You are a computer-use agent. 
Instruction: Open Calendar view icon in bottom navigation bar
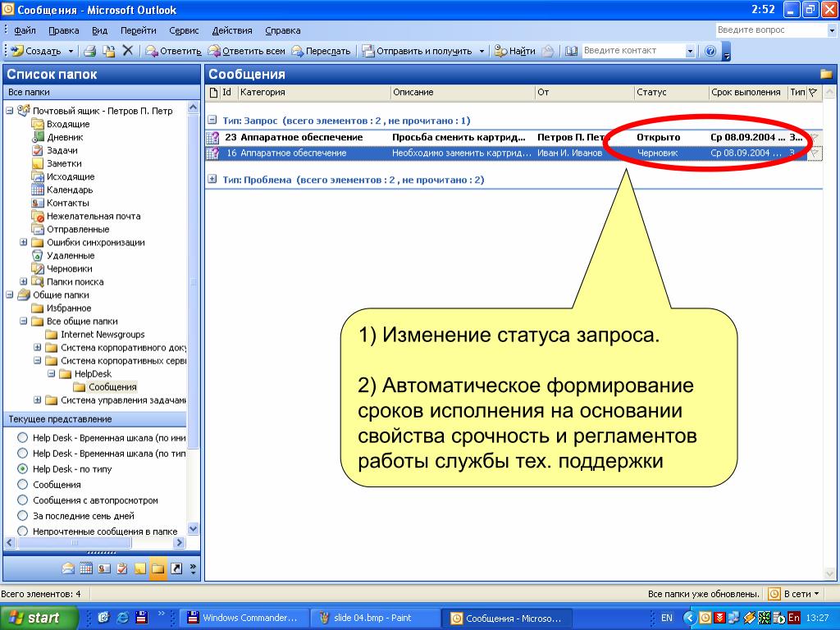point(86,568)
